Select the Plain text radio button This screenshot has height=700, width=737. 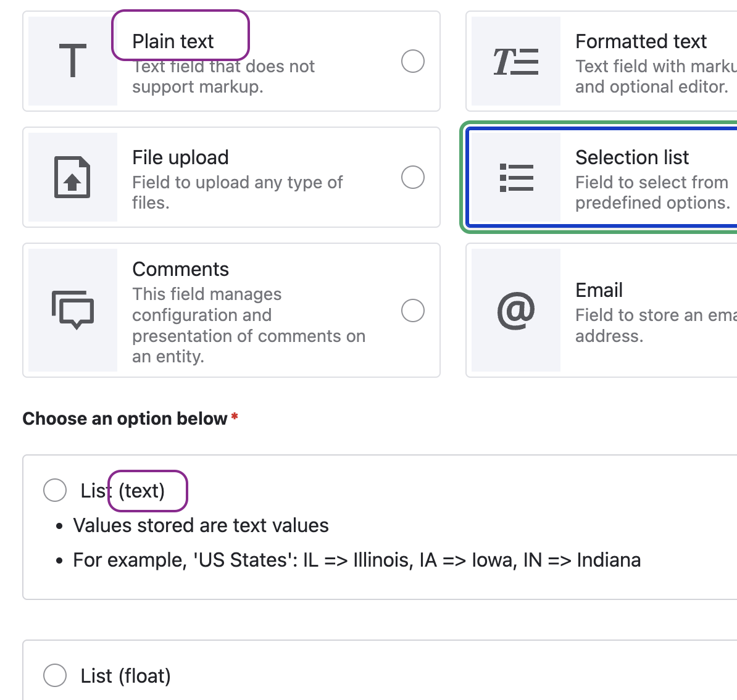click(x=413, y=61)
